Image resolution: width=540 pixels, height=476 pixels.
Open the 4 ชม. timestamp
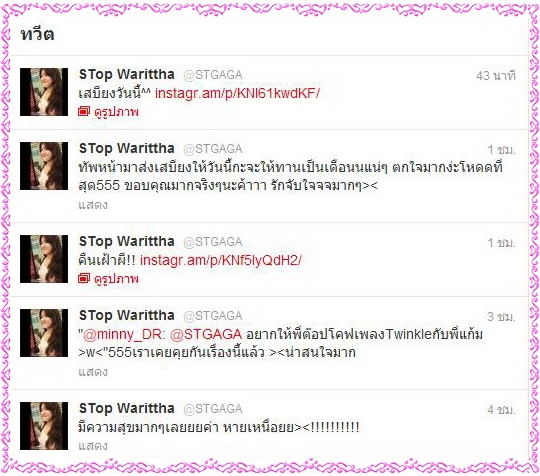pos(501,410)
